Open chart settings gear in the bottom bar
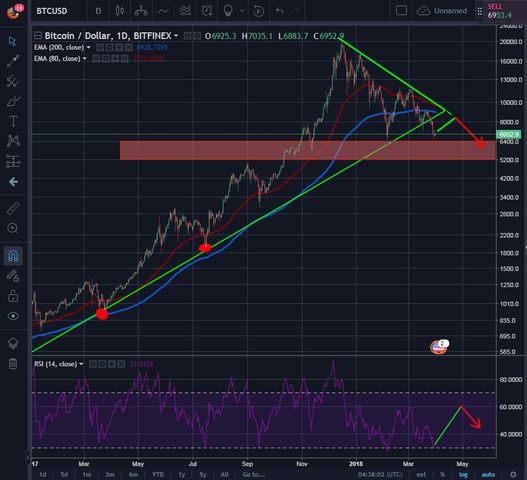The height and width of the screenshot is (480, 527). 513,475
